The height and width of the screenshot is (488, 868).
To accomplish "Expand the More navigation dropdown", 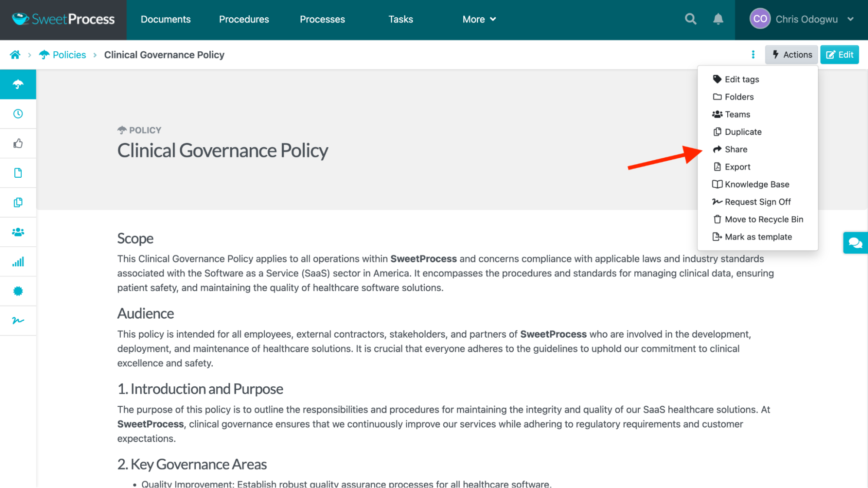I will tap(479, 19).
